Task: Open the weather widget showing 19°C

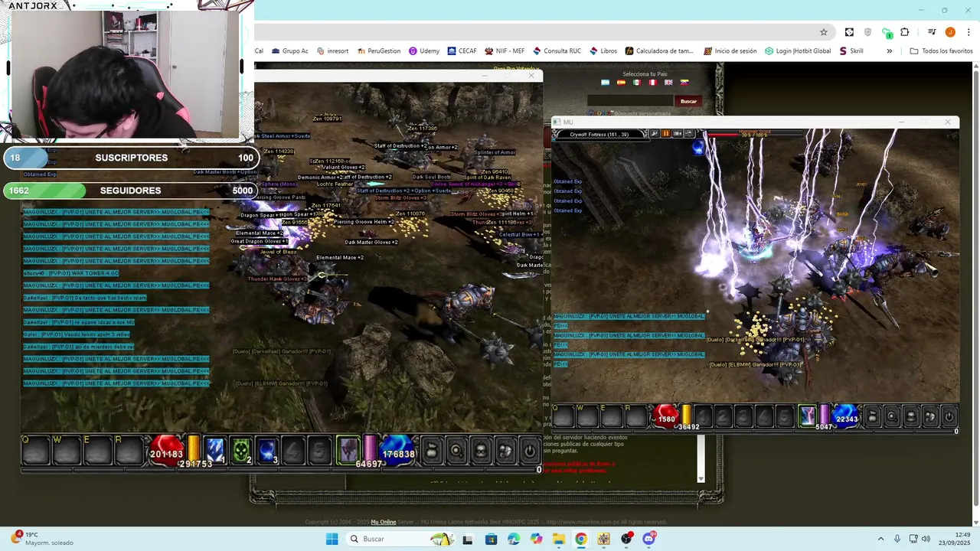Action: (x=42, y=539)
